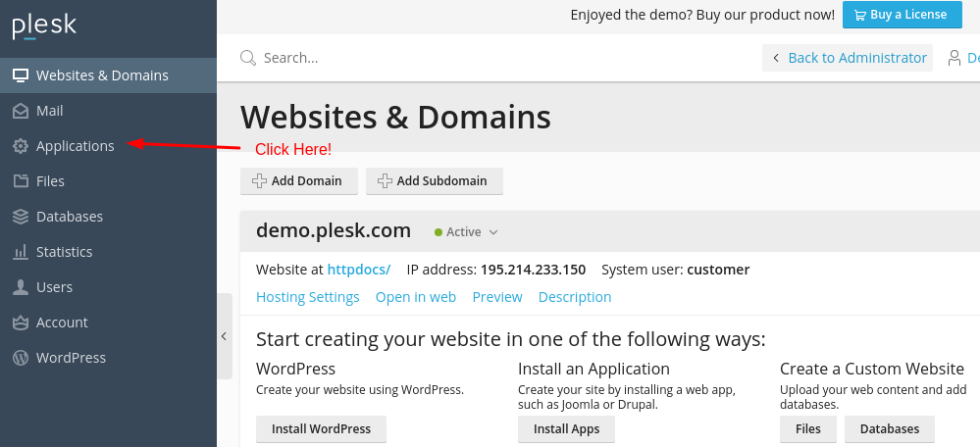Viewport: 980px width, 447px height.
Task: Collapse the sidebar with the arrow handle
Action: [x=224, y=336]
